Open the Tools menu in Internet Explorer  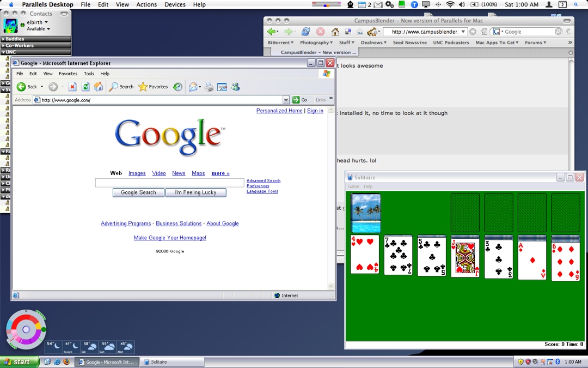tap(89, 74)
